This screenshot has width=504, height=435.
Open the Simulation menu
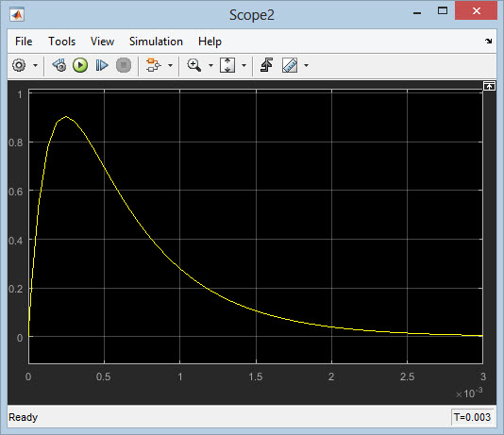tap(156, 42)
